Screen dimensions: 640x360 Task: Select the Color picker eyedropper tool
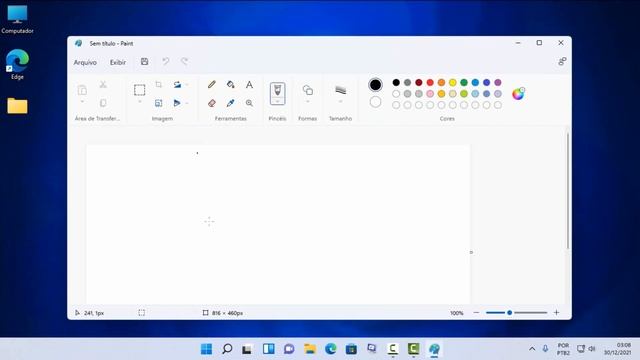pos(231,103)
